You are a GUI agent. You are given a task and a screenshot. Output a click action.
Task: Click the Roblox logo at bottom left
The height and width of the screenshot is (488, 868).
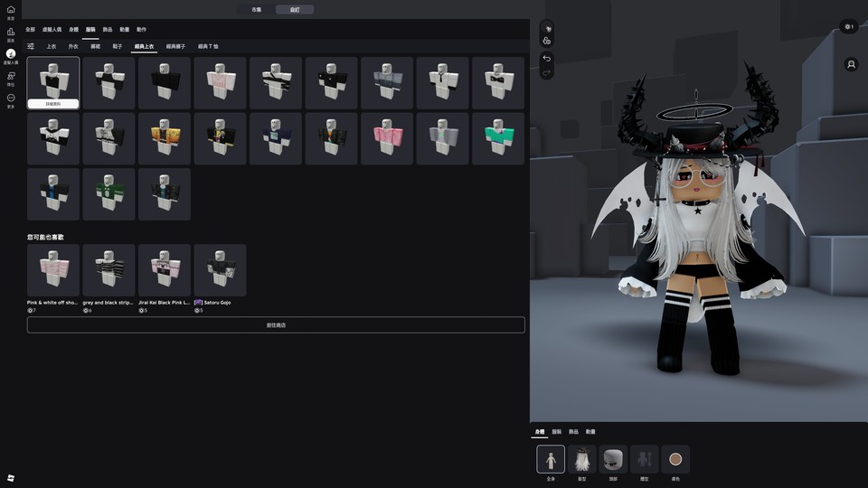[11, 477]
